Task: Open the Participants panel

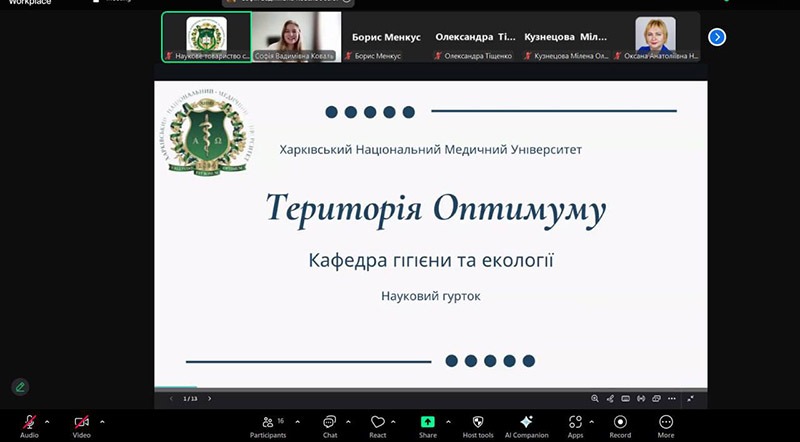Action: tap(268, 422)
